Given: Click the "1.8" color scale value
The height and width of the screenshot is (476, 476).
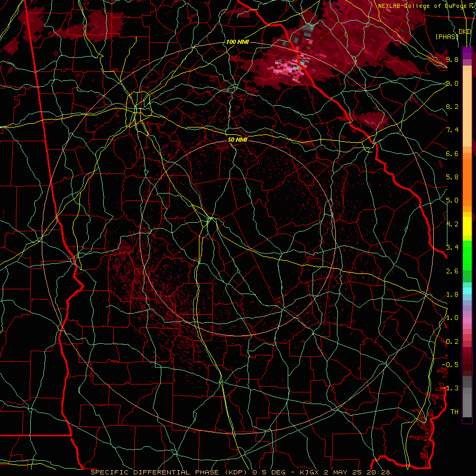Looking at the screenshot, I should tap(452, 295).
